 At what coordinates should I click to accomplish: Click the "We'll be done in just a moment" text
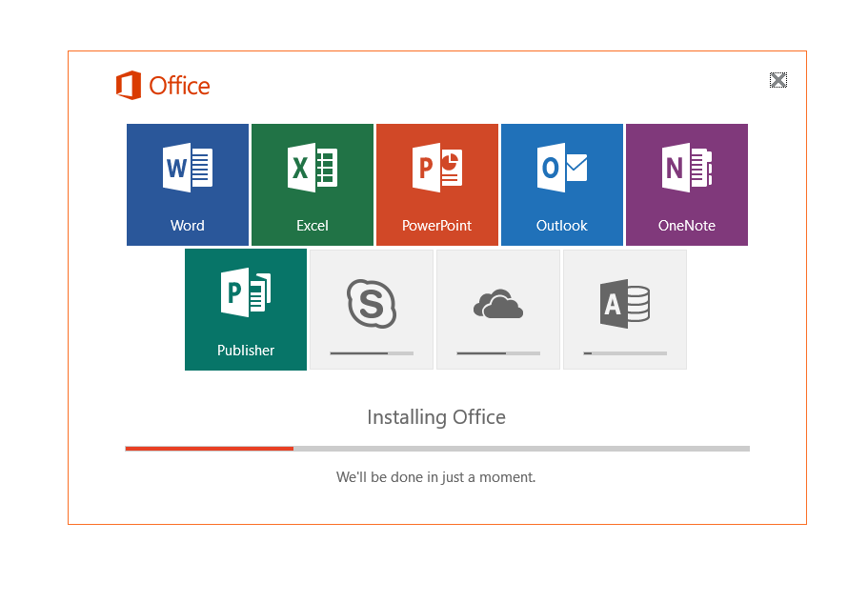[x=436, y=476]
